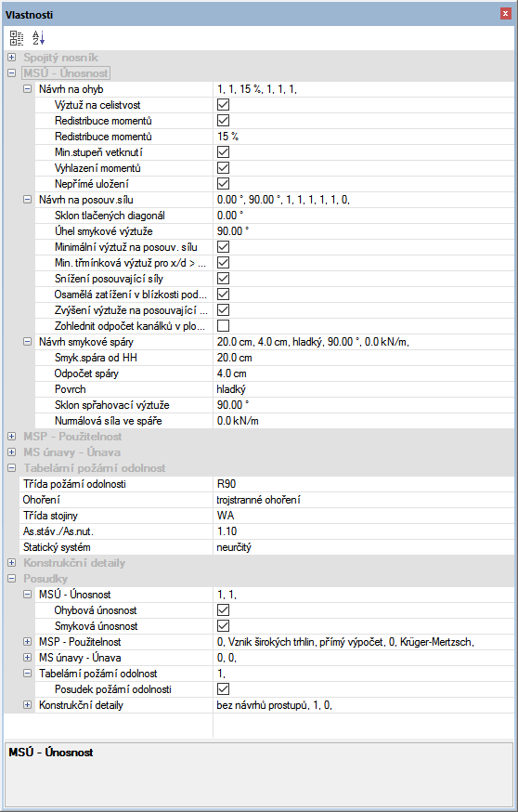
Task: Collapse MSÚ - Únosnost under Posudky
Action: coord(28,595)
